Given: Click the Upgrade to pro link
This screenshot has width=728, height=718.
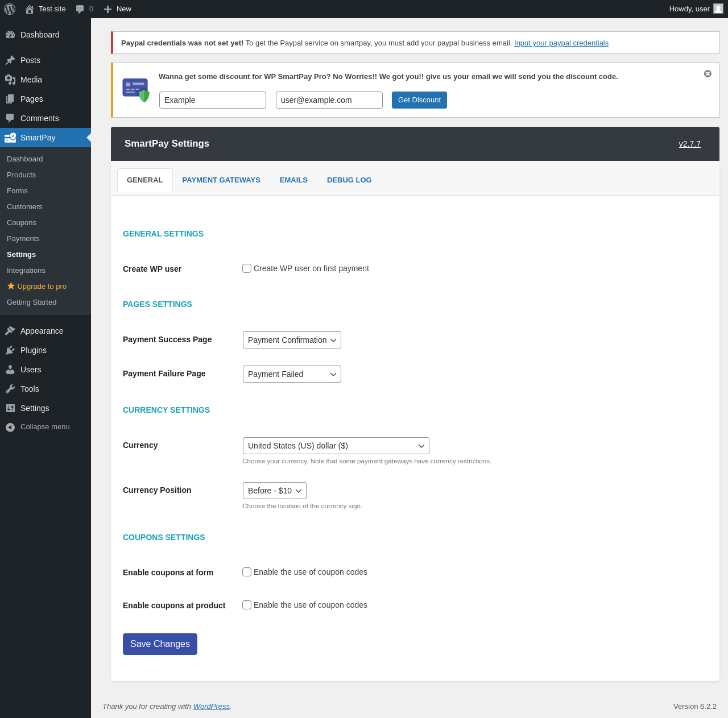Looking at the screenshot, I should point(42,287).
